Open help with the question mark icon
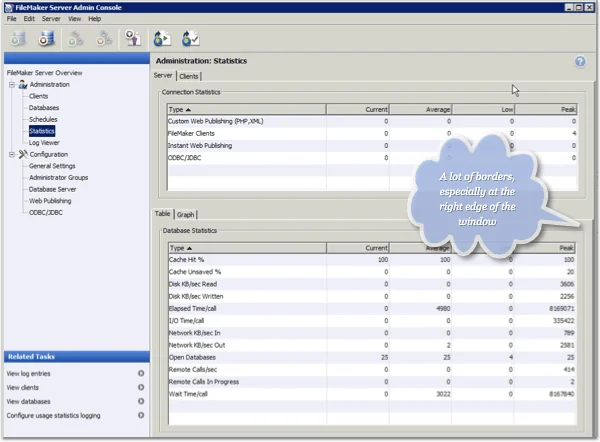 tap(580, 61)
